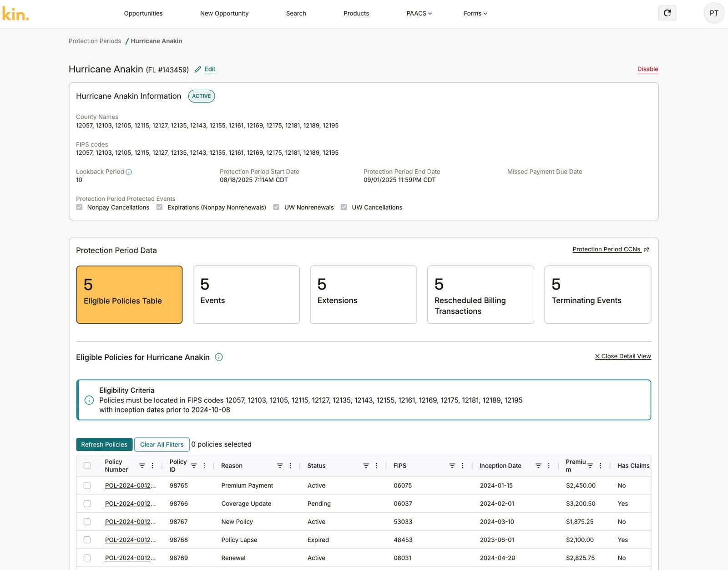Viewport: 728px width, 570px height.
Task: Check the Renewal row 98769 checkbox
Action: point(87,558)
